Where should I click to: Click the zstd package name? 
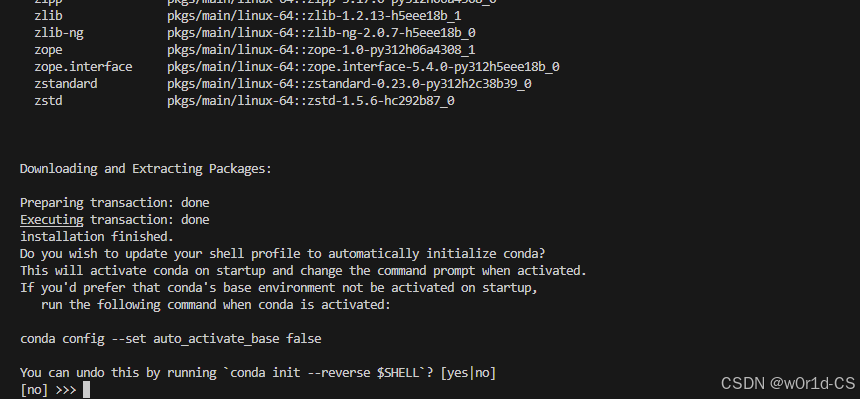(x=48, y=101)
